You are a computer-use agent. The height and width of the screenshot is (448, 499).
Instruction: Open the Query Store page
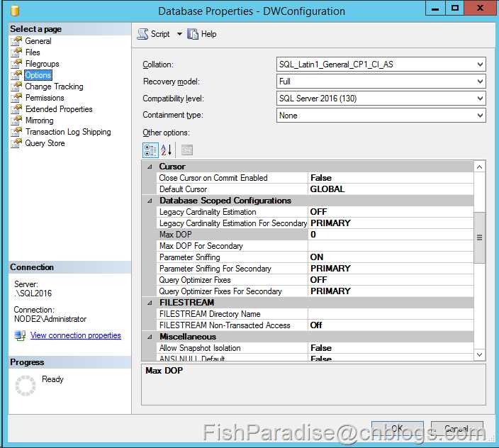[45, 143]
